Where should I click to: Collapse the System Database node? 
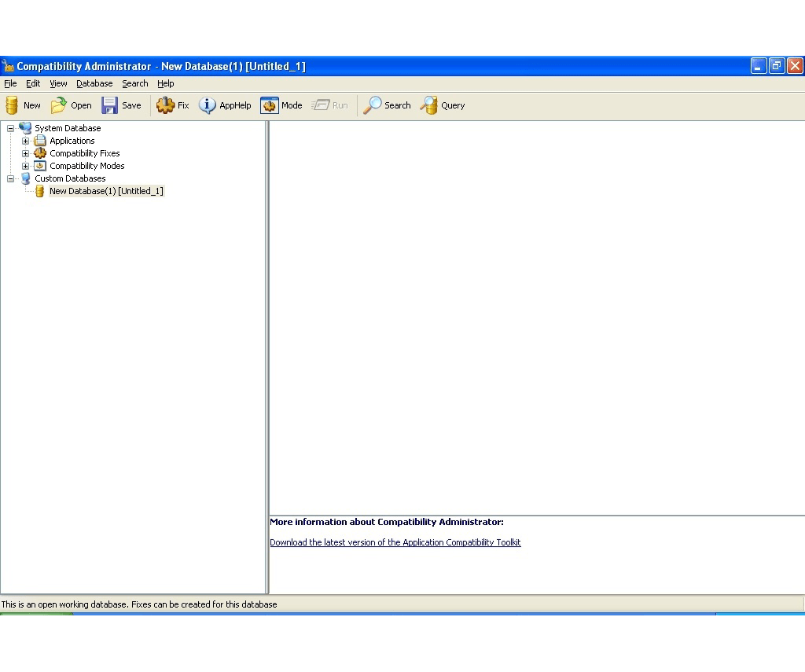coord(10,128)
